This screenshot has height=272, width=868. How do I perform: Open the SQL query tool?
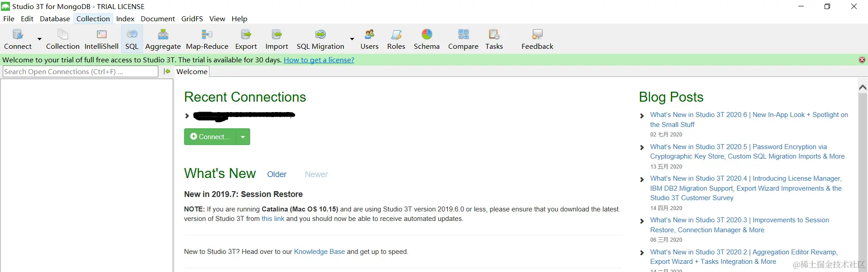click(x=132, y=39)
